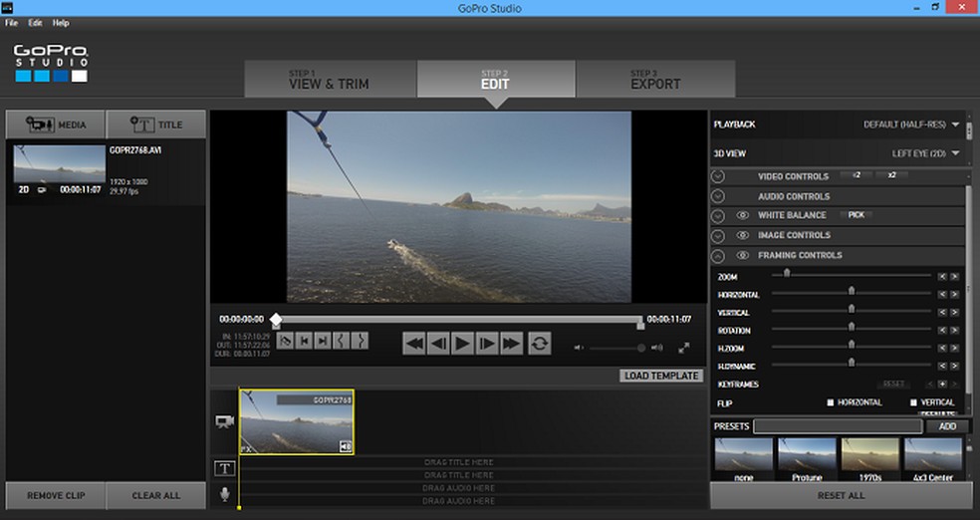Click the mark-in point bracket icon

(x=342, y=341)
